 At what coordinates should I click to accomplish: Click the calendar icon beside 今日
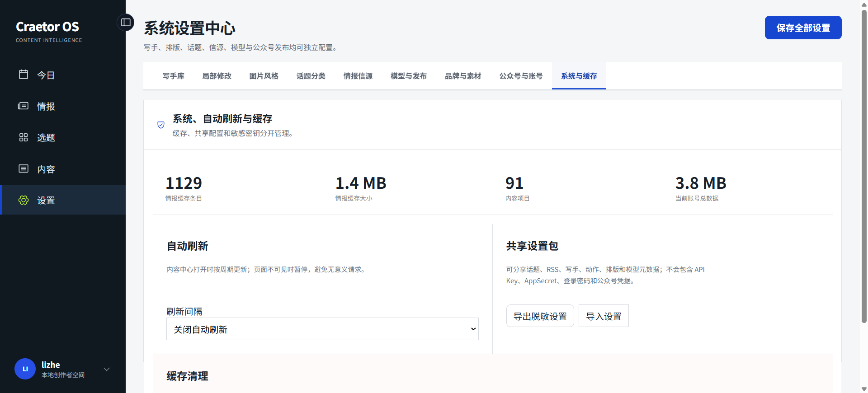point(24,75)
